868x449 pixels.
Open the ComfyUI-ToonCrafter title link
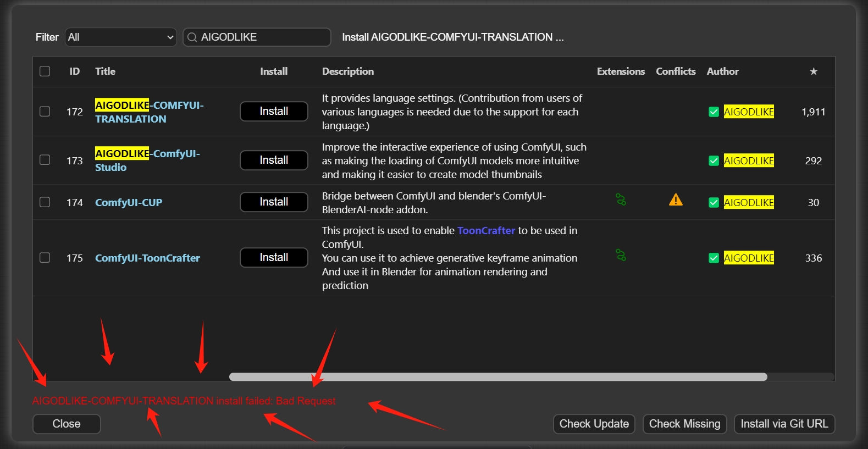point(147,258)
